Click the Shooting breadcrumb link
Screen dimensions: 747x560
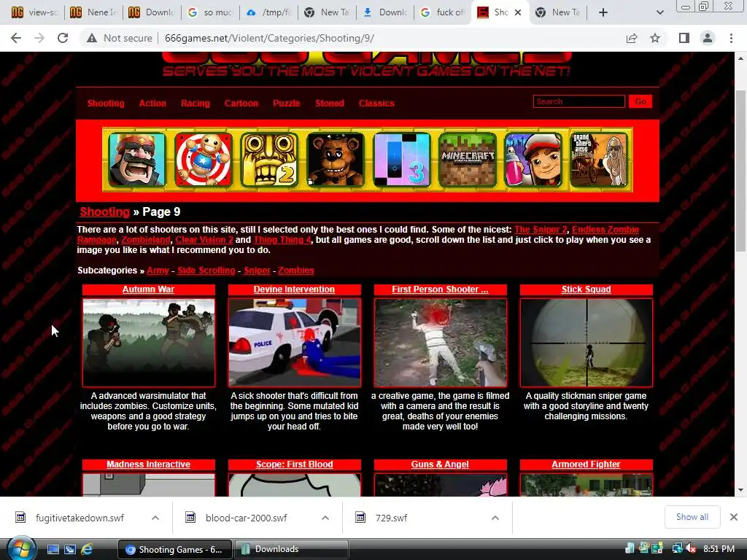click(105, 212)
